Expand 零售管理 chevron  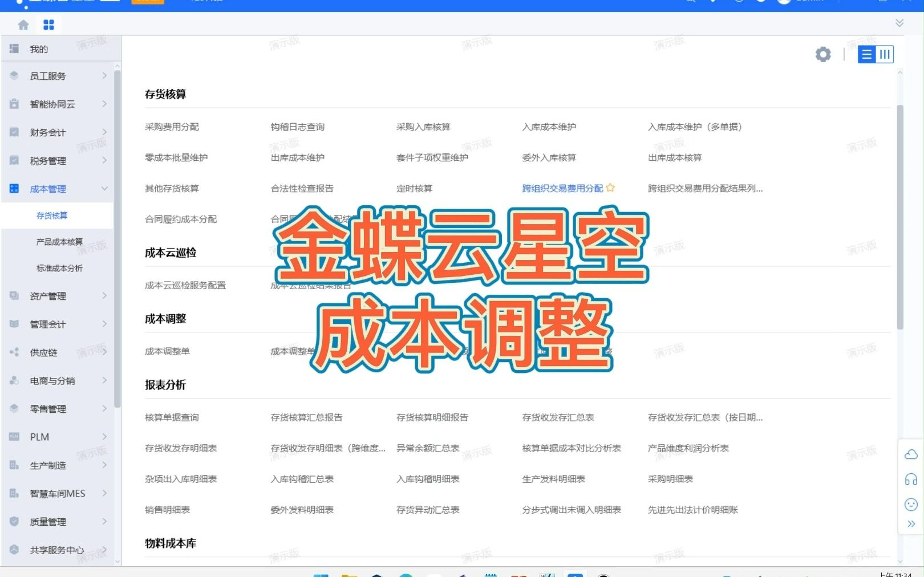[104, 408]
